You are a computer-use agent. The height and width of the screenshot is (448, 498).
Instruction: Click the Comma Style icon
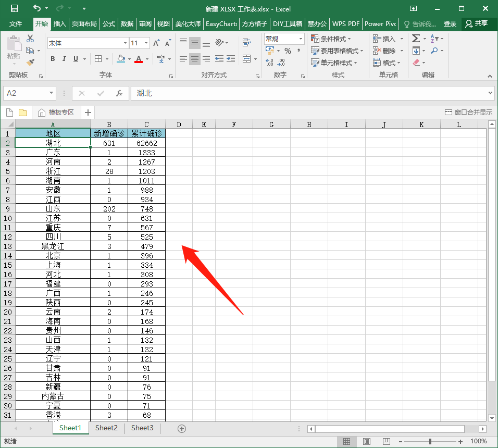tap(298, 51)
